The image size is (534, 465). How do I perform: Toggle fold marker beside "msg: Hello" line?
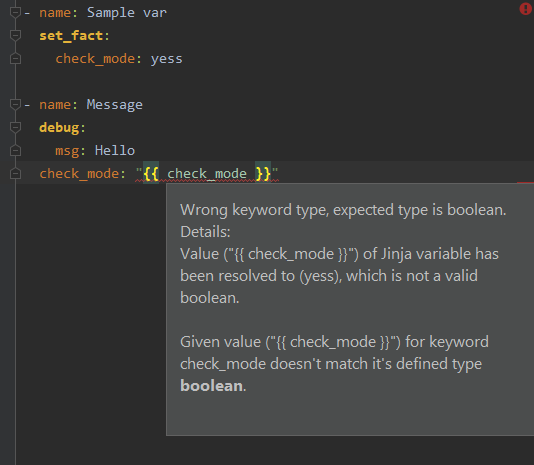(15, 151)
